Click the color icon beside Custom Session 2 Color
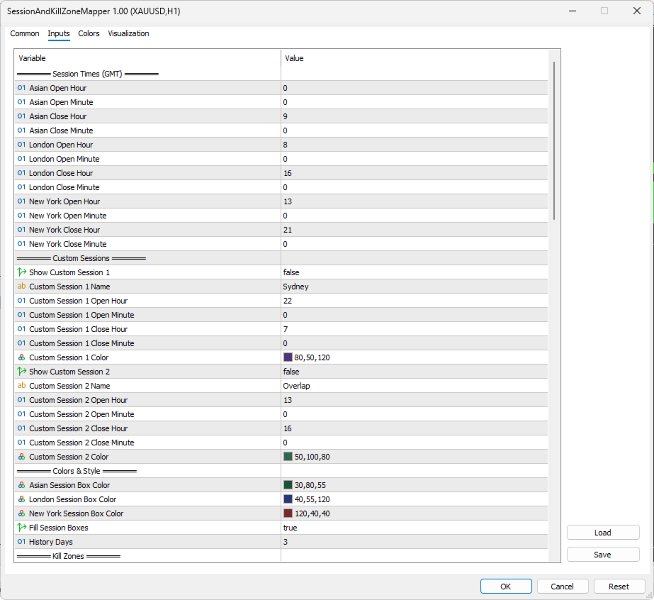 pos(22,457)
